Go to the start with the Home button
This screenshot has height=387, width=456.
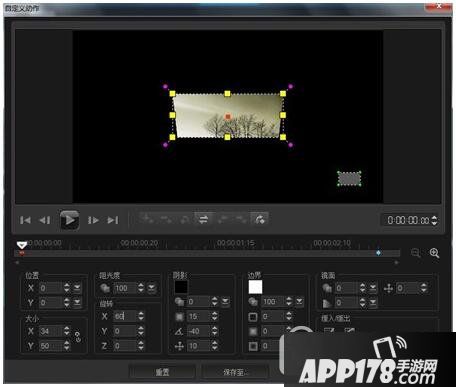click(x=25, y=220)
